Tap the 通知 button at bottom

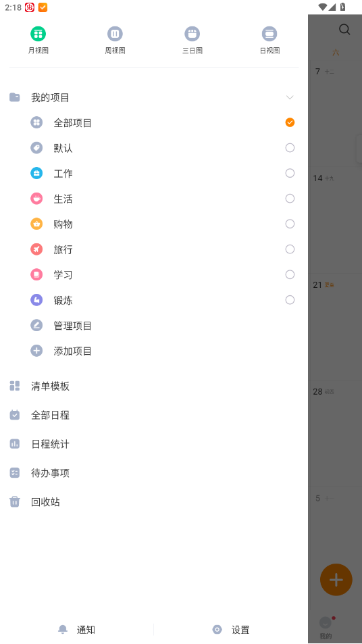point(77,630)
